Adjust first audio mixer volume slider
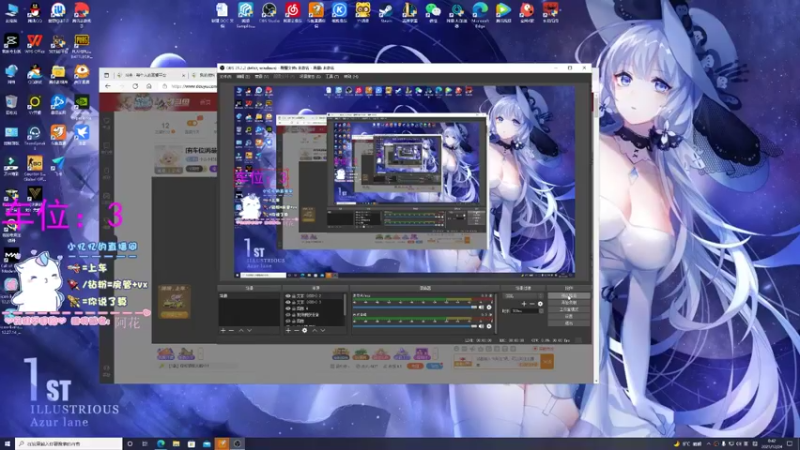This screenshot has height=450, width=800. coord(415,307)
